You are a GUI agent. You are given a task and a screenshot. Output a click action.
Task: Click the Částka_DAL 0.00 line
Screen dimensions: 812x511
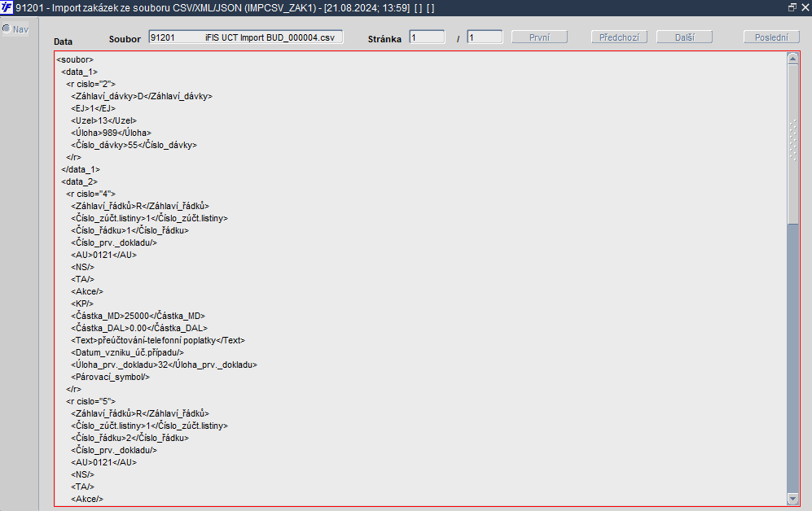pyautogui.click(x=139, y=328)
